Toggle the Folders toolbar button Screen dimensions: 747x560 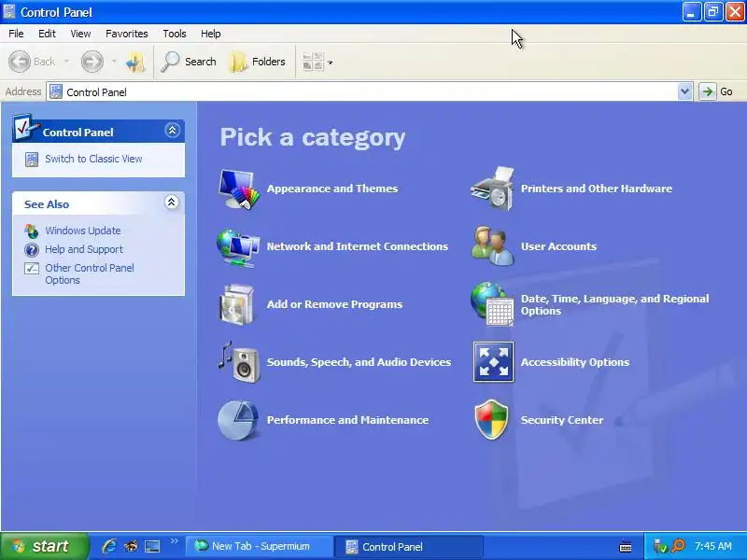pyautogui.click(x=258, y=62)
